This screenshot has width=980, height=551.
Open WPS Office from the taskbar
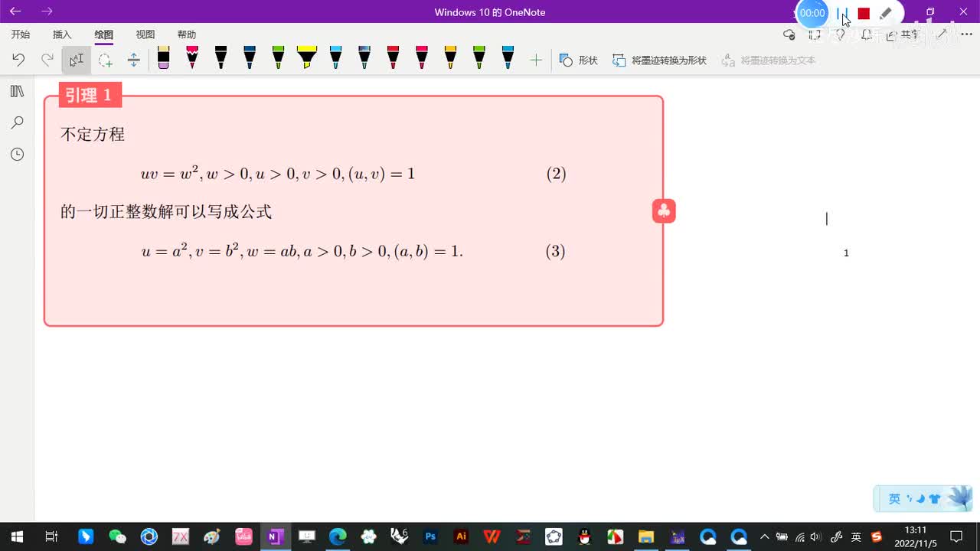(x=492, y=536)
